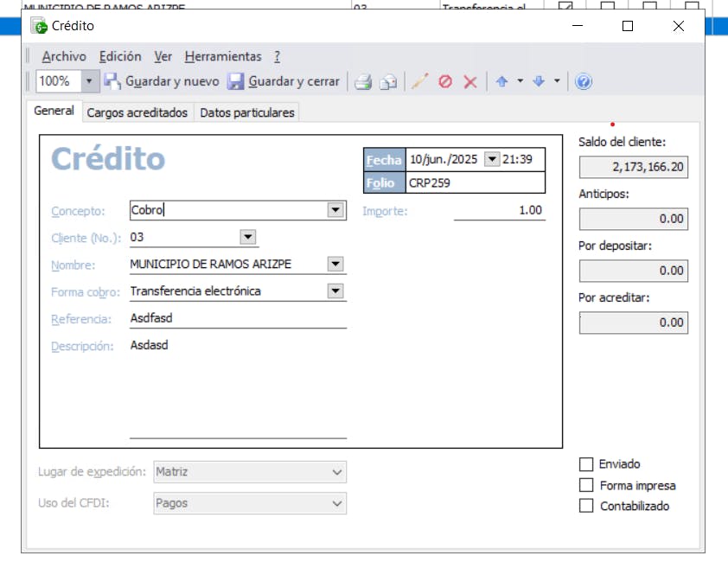Click the blue up arrow icon

click(x=501, y=82)
